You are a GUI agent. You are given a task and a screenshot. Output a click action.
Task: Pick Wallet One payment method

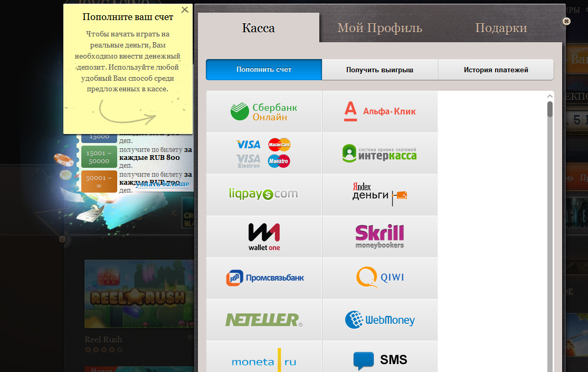pos(264,236)
